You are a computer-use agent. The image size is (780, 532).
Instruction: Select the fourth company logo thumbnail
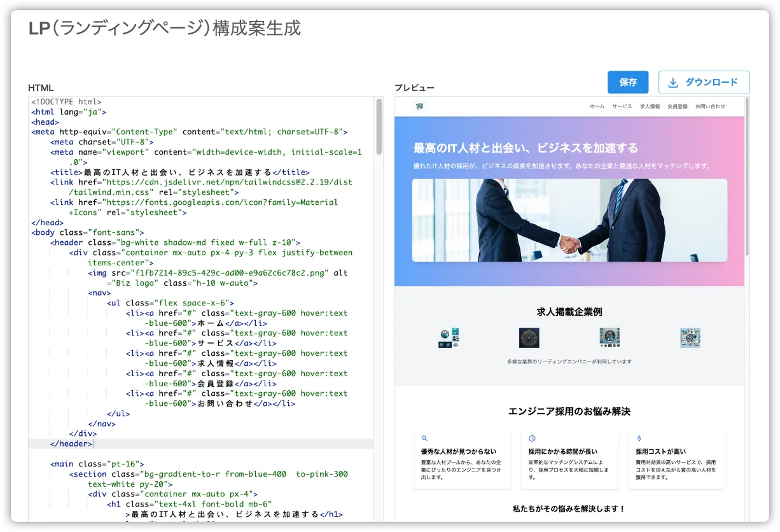(690, 338)
